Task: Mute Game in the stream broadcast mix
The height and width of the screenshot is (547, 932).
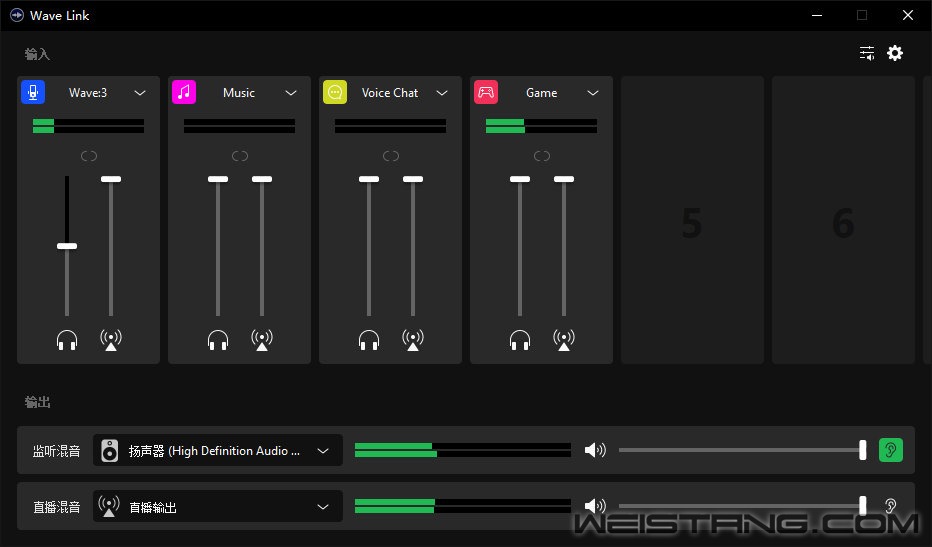Action: coord(563,340)
